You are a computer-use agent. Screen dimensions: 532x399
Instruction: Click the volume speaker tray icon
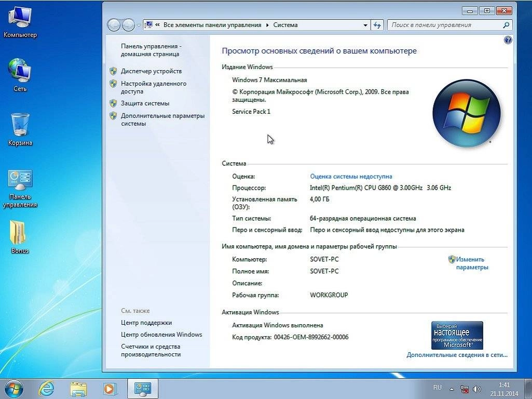[476, 389]
